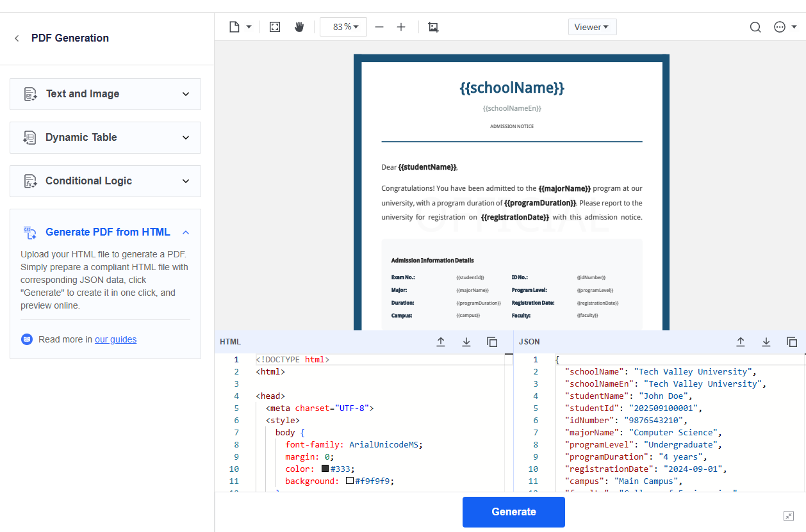Open the our guides link
This screenshot has width=806, height=532.
point(115,339)
